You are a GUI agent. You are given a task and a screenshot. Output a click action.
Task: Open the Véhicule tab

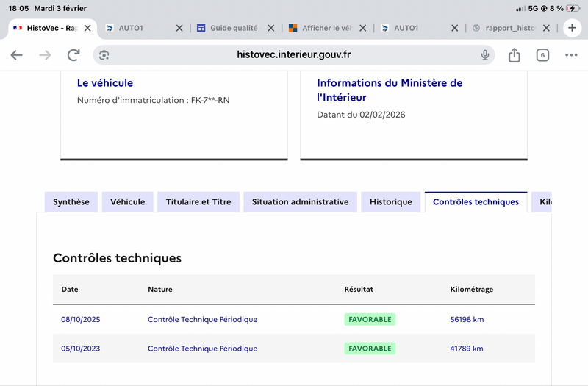pos(128,202)
